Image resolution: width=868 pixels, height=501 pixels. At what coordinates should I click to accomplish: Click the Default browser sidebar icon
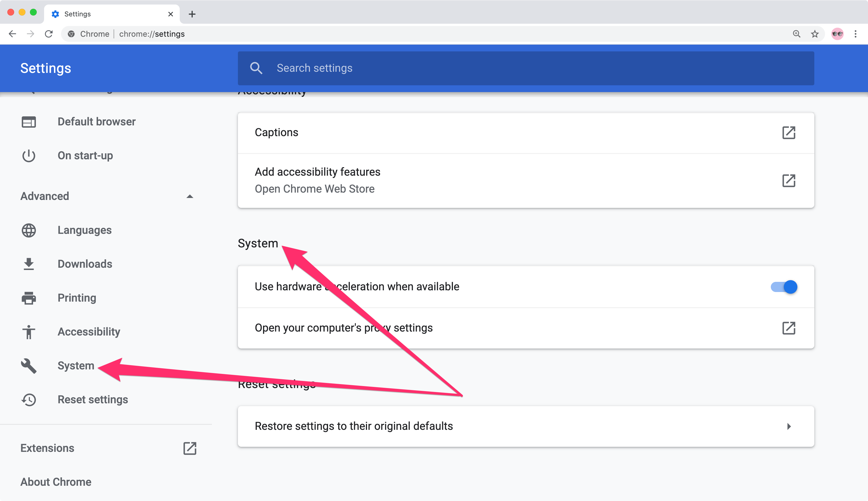(29, 122)
